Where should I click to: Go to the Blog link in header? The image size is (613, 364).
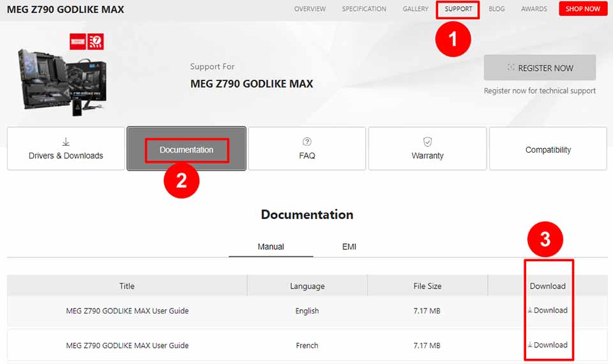[497, 9]
